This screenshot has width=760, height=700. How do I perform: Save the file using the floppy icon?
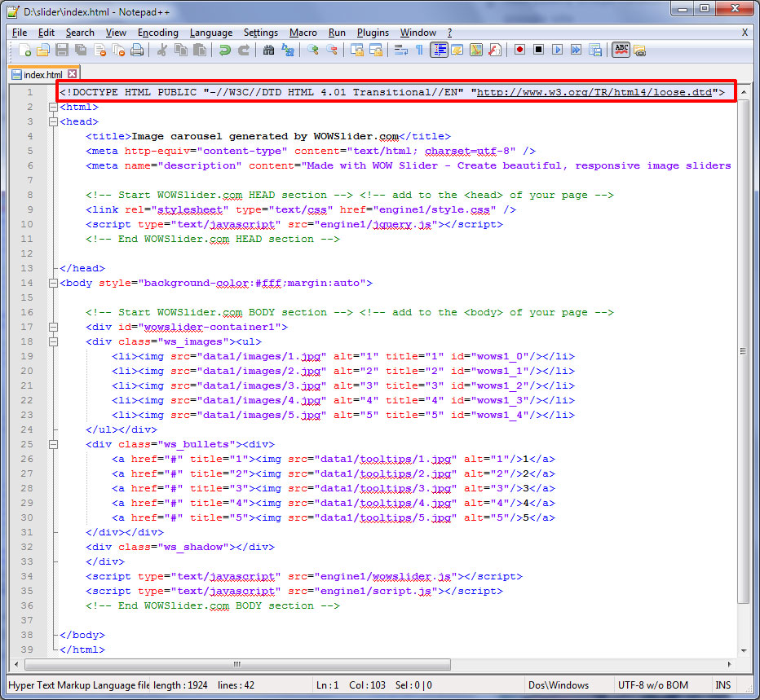pyautogui.click(x=61, y=50)
